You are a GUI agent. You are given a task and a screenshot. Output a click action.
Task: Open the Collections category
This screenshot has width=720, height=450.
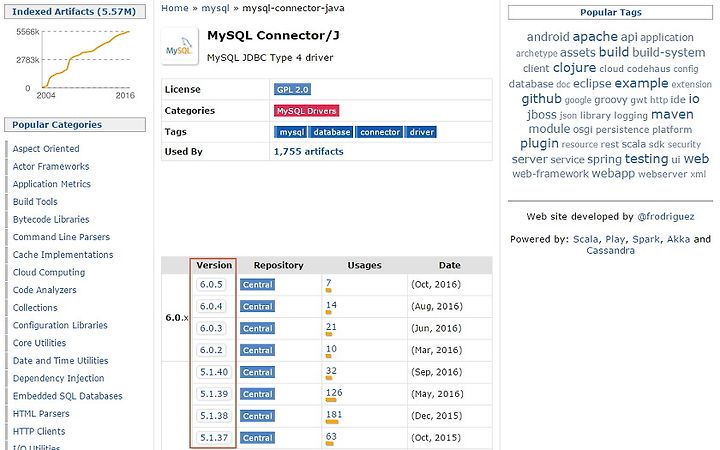click(35, 308)
